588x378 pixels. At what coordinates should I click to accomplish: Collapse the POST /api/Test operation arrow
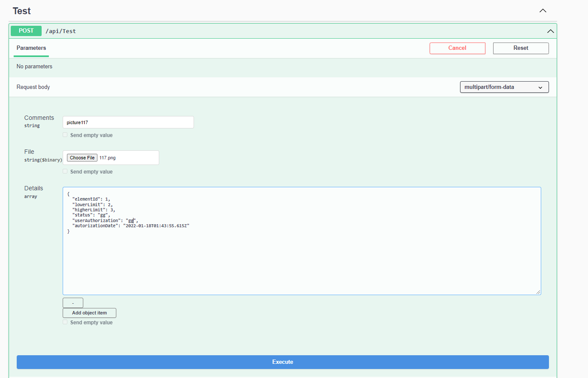pos(550,31)
